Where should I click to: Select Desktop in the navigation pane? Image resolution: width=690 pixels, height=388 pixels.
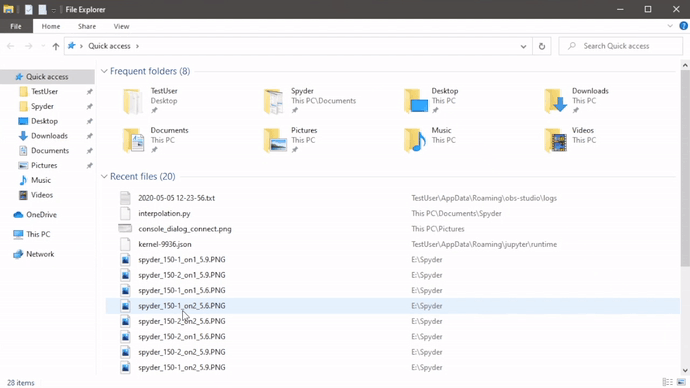point(44,121)
